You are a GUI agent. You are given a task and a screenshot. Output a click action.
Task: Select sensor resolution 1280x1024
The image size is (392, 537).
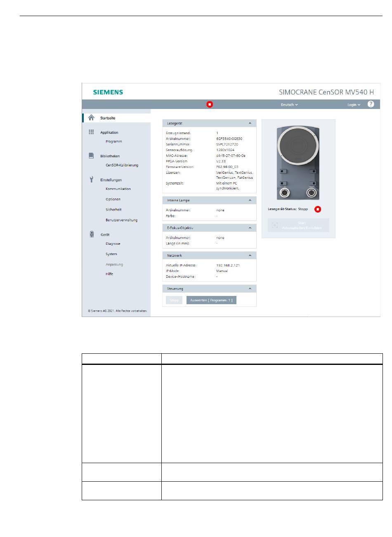tap(225, 150)
